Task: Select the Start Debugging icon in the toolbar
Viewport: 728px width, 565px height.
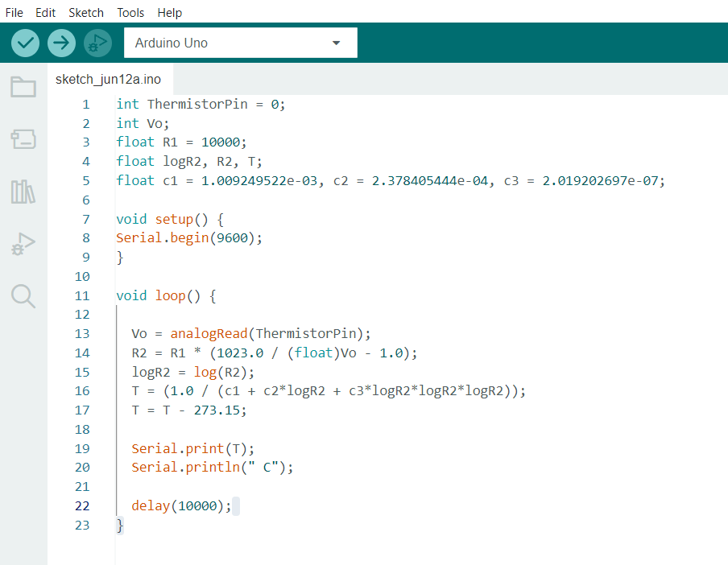Action: pos(97,43)
